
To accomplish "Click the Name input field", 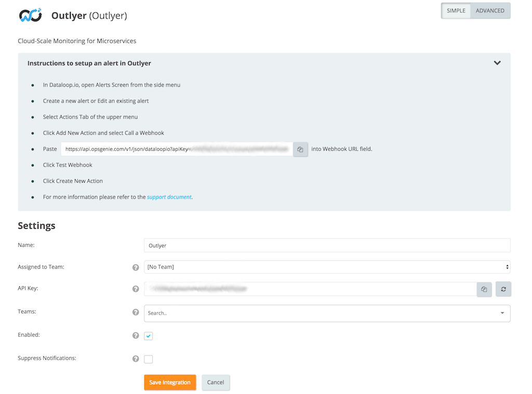I will 327,245.
